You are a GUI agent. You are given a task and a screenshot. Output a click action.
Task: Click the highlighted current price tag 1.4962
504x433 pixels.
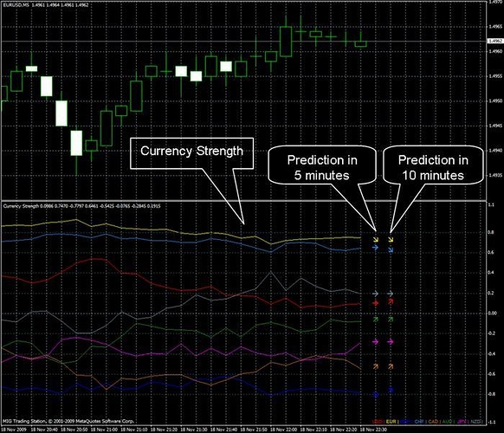point(495,41)
